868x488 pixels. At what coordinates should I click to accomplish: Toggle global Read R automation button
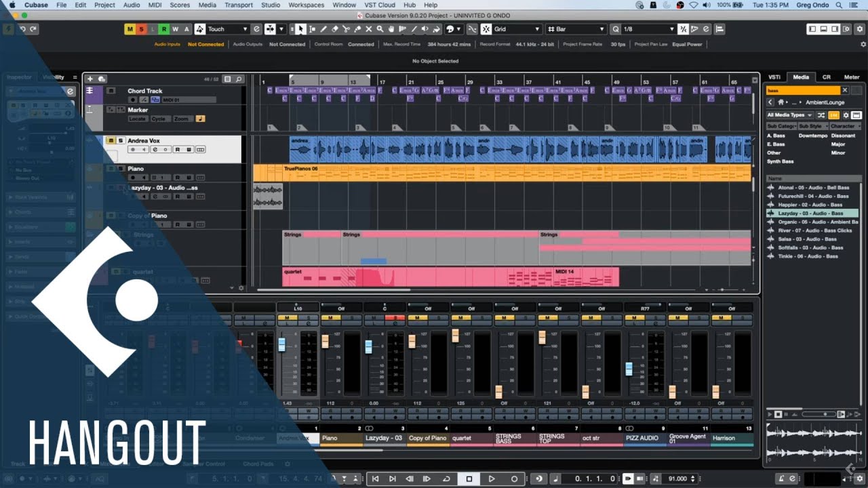[163, 29]
